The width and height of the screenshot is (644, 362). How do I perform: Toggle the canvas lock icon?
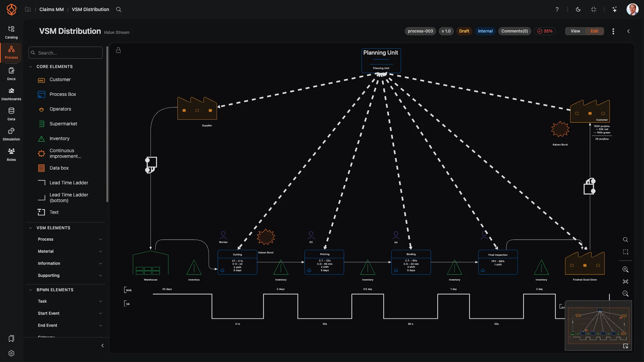pos(118,50)
